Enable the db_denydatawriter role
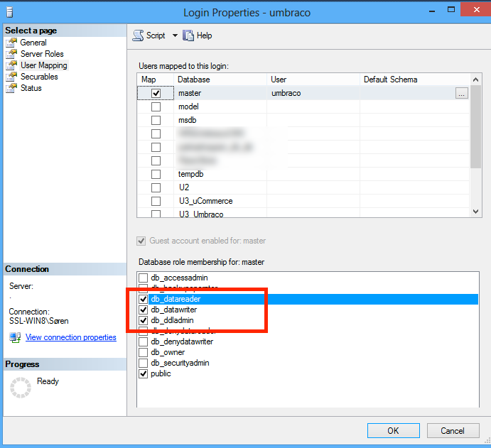Viewport: 491px width, 448px height. 143,342
